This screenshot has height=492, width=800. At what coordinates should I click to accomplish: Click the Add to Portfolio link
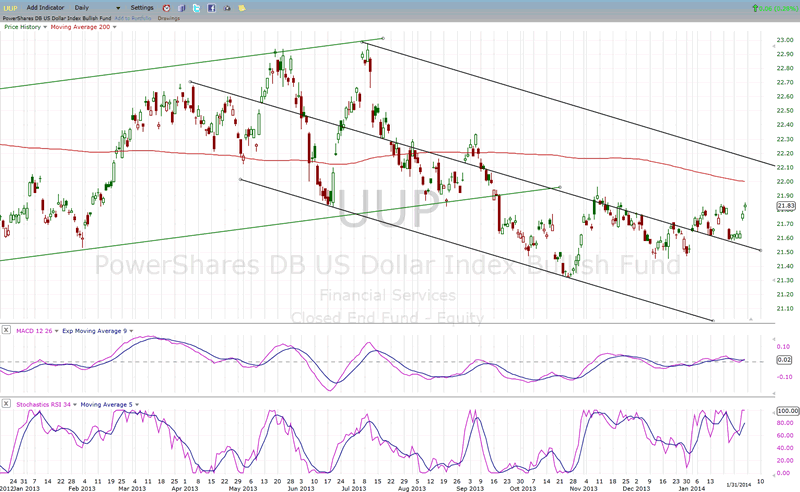pos(133,18)
